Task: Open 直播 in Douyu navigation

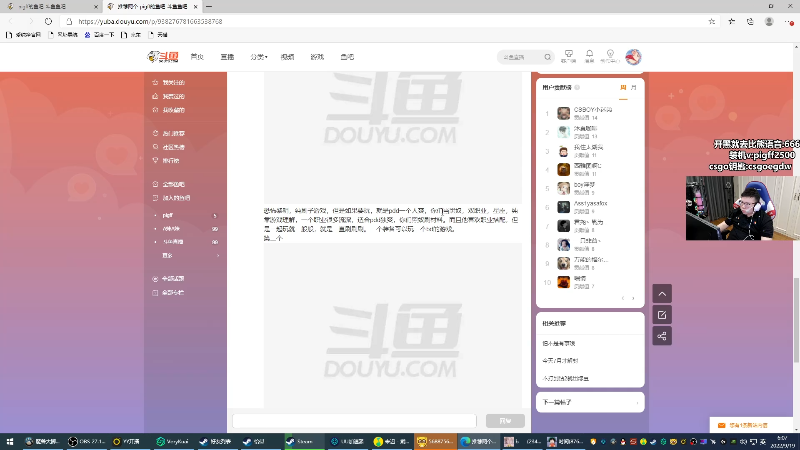Action: 227,57
